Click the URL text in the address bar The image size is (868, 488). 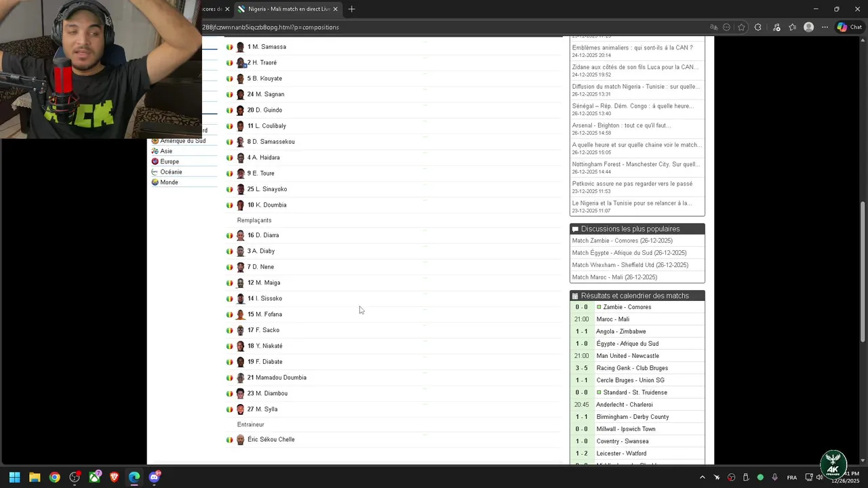click(271, 27)
